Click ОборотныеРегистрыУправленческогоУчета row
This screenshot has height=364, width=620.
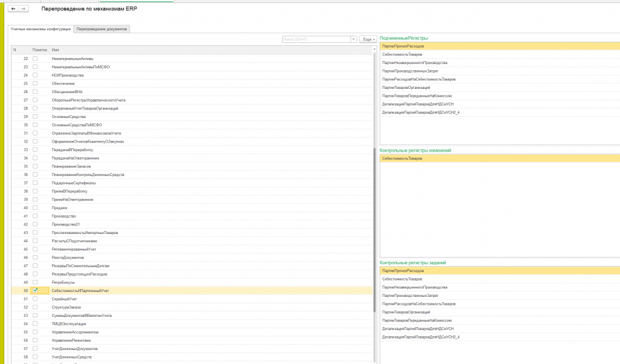pos(192,100)
